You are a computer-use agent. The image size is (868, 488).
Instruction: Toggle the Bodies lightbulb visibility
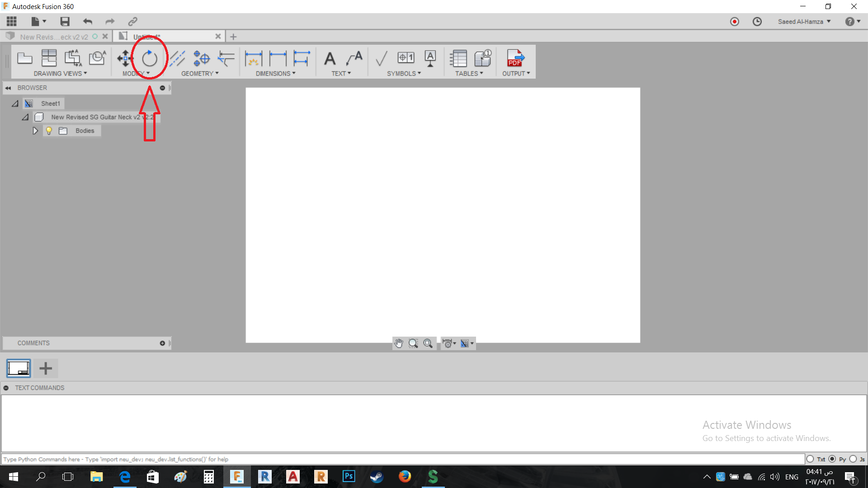pos(49,131)
